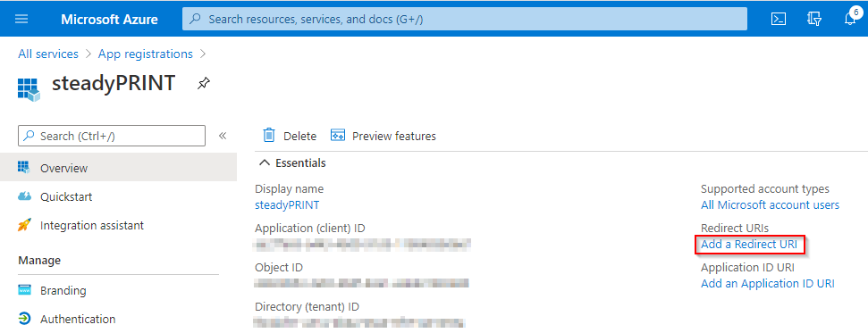The width and height of the screenshot is (868, 333).
Task: Select Overview in the sidebar
Action: (119, 167)
